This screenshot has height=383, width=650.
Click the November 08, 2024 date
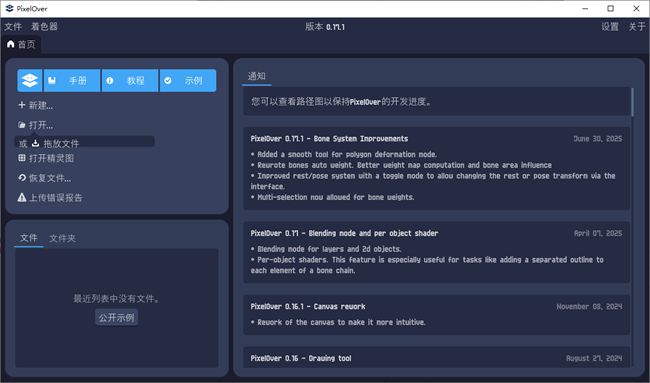click(589, 307)
